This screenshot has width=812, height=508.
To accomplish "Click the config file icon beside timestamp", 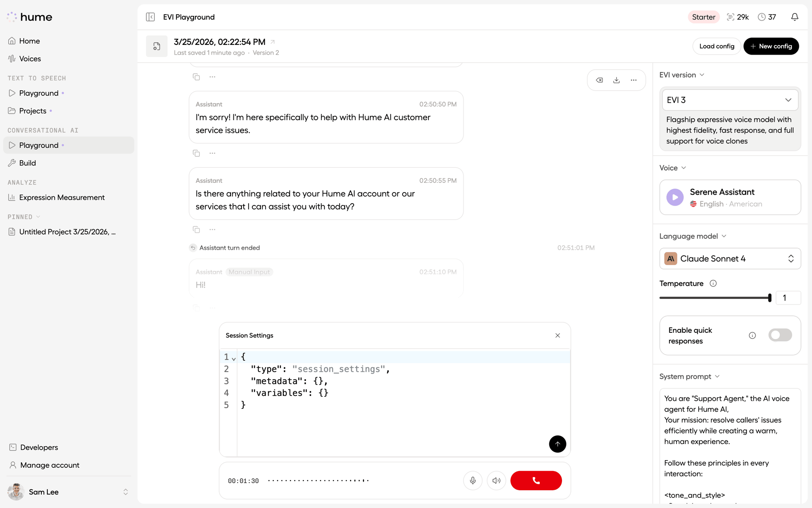I will [x=156, y=46].
